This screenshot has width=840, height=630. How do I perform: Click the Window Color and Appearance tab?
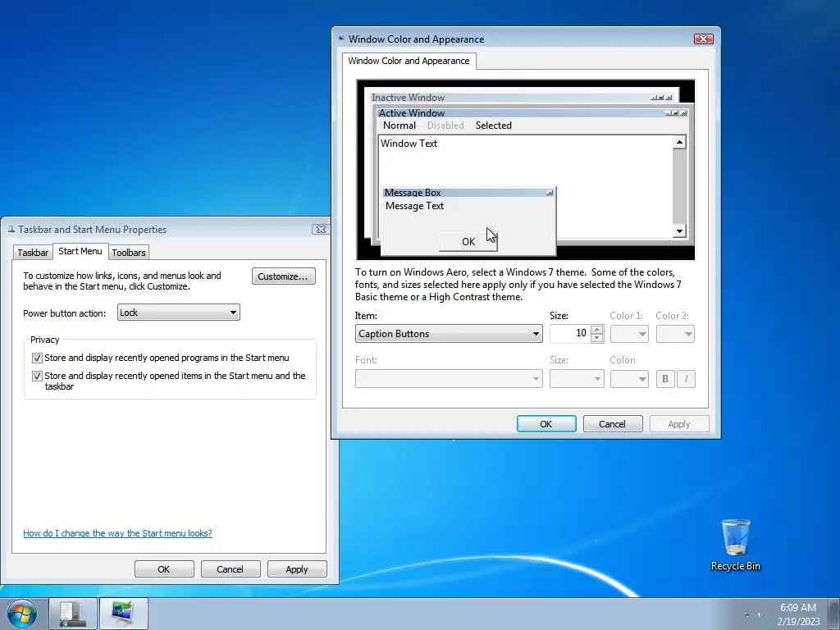tap(409, 61)
